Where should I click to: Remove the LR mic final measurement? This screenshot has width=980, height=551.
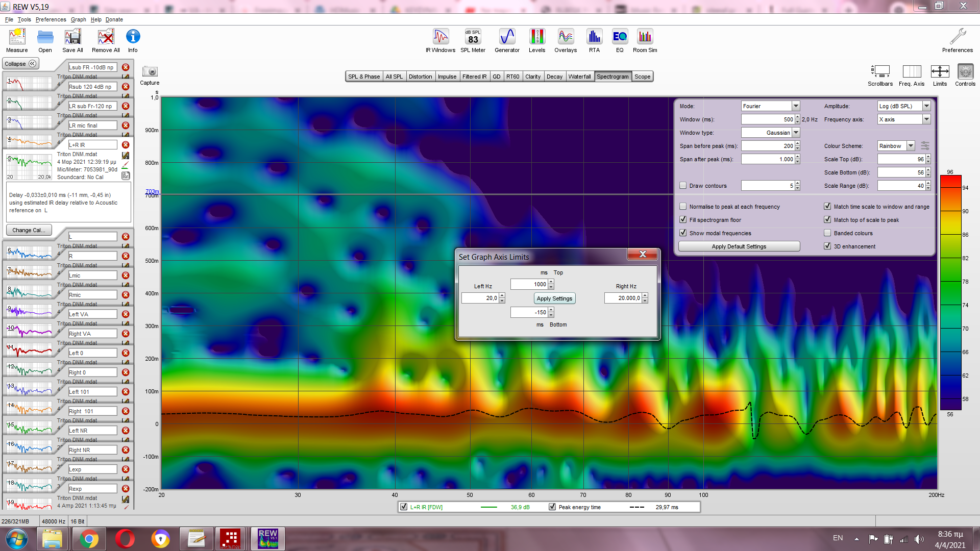(126, 126)
